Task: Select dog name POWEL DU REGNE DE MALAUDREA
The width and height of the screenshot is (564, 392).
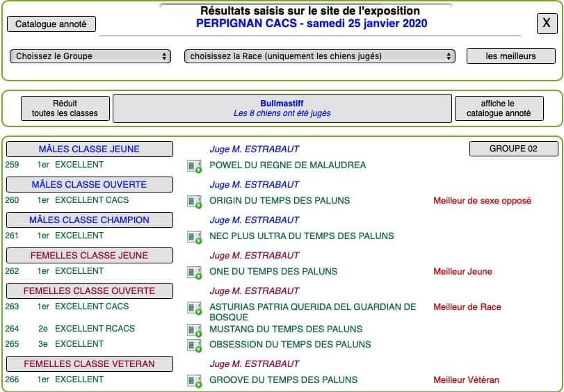Action: click(x=288, y=165)
